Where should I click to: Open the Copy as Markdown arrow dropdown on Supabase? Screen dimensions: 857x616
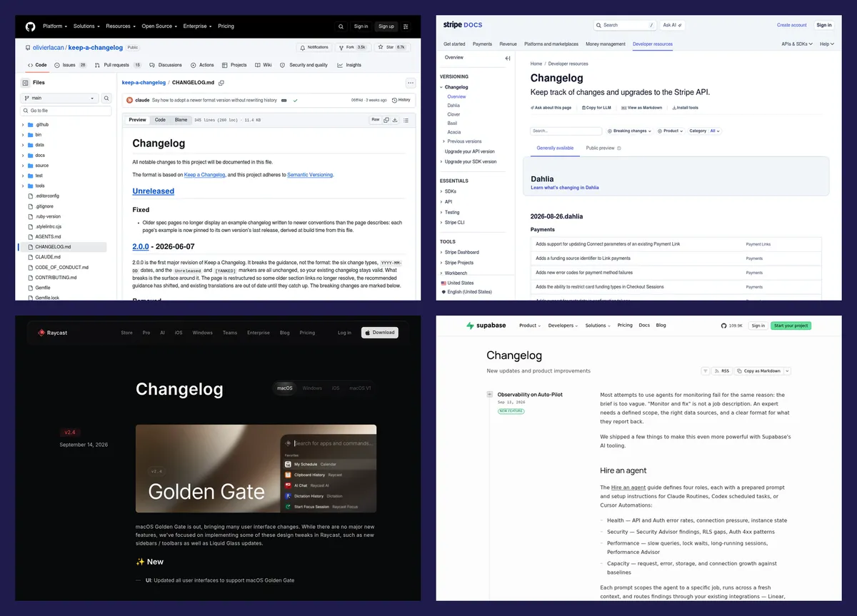[787, 371]
